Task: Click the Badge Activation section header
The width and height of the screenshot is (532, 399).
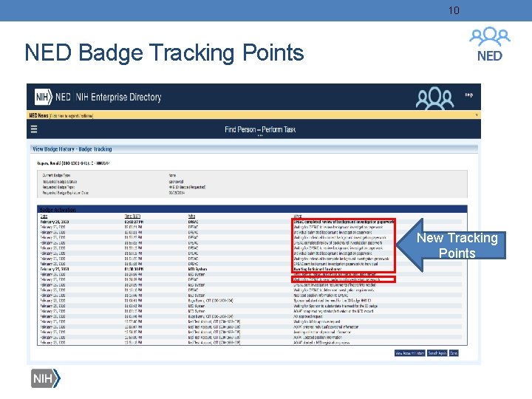Action: point(252,209)
